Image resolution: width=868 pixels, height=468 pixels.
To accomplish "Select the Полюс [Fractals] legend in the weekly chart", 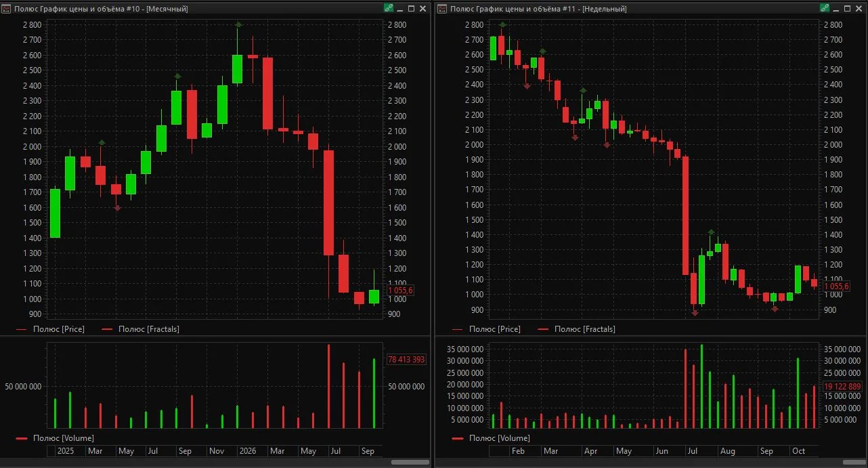I will coord(577,329).
